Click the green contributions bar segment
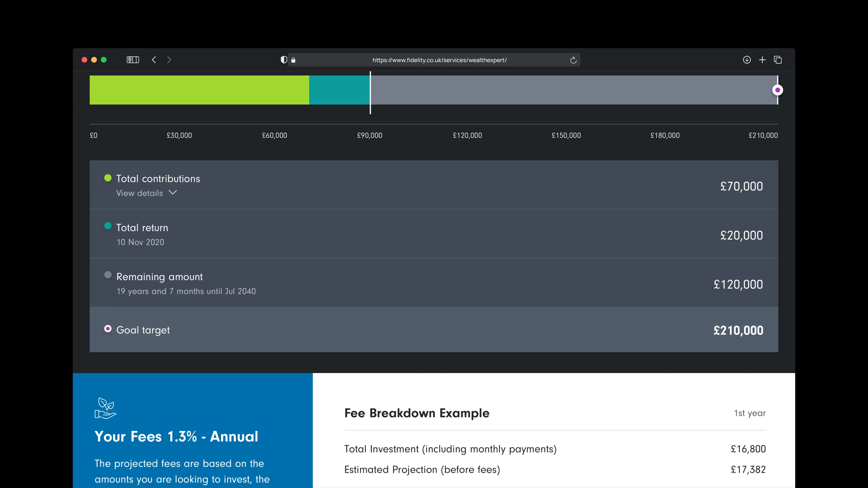The height and width of the screenshot is (488, 868). [x=199, y=90]
